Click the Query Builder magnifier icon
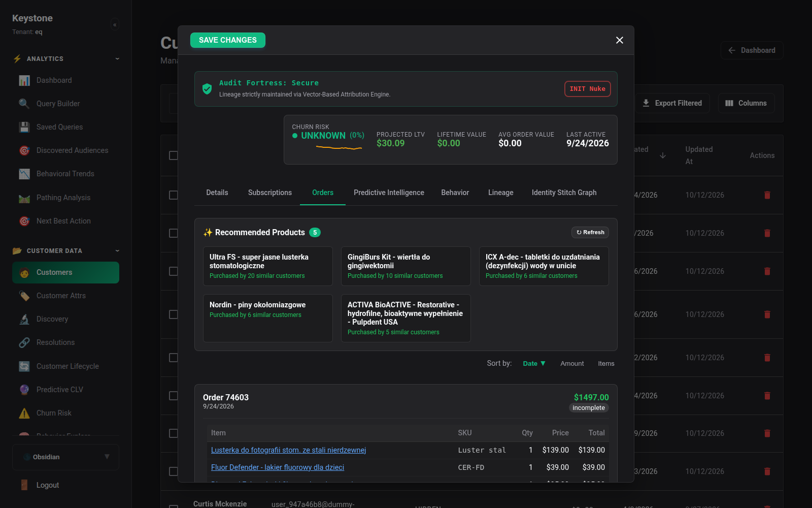The image size is (812, 508). [x=24, y=104]
